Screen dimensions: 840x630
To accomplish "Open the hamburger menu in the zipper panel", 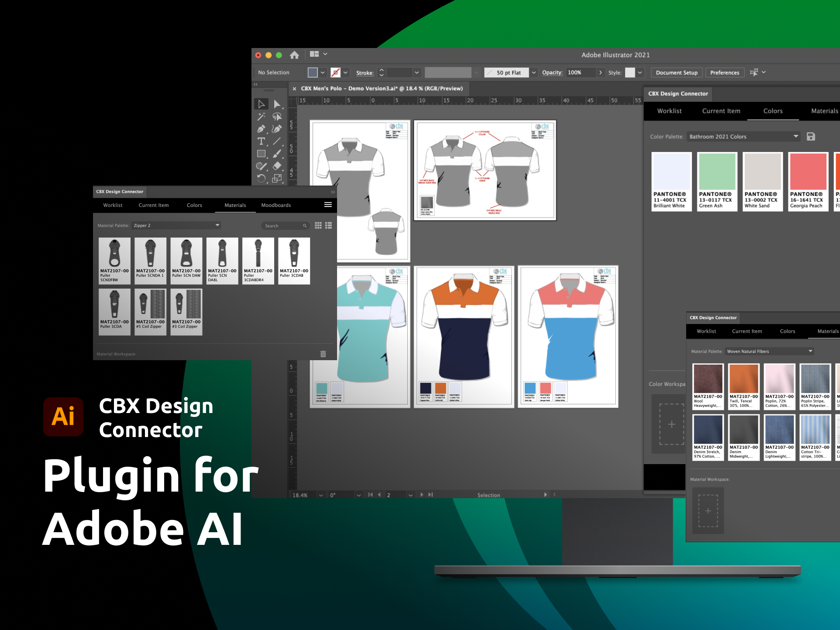I will tap(328, 205).
